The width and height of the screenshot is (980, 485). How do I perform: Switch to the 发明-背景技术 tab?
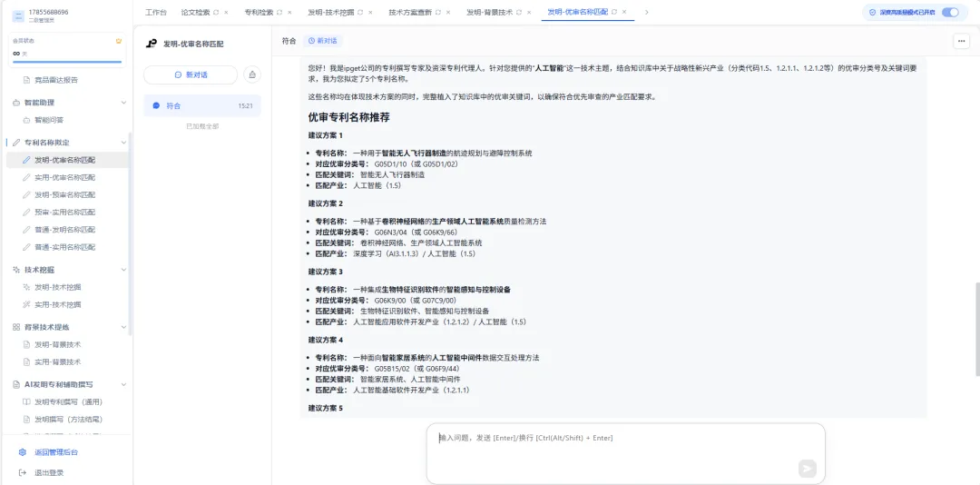(489, 13)
